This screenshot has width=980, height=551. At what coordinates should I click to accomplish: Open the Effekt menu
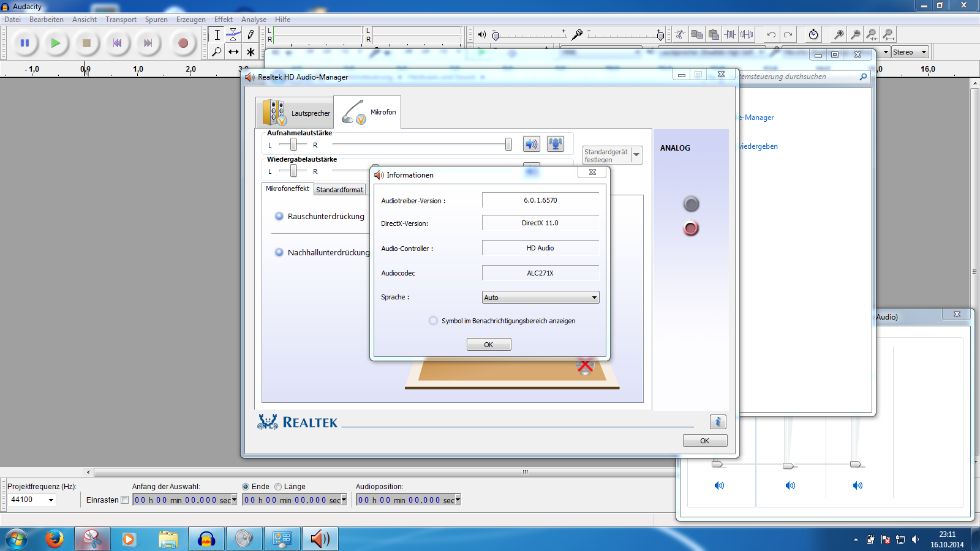224,20
